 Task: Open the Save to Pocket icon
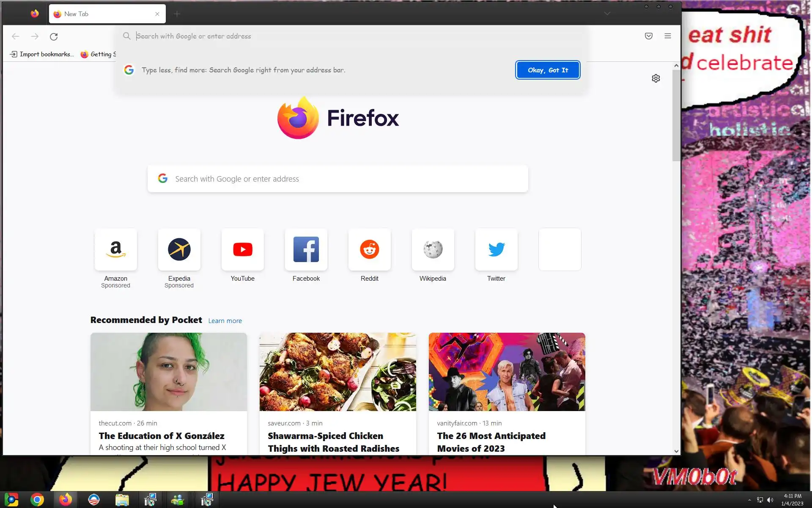pyautogui.click(x=648, y=36)
